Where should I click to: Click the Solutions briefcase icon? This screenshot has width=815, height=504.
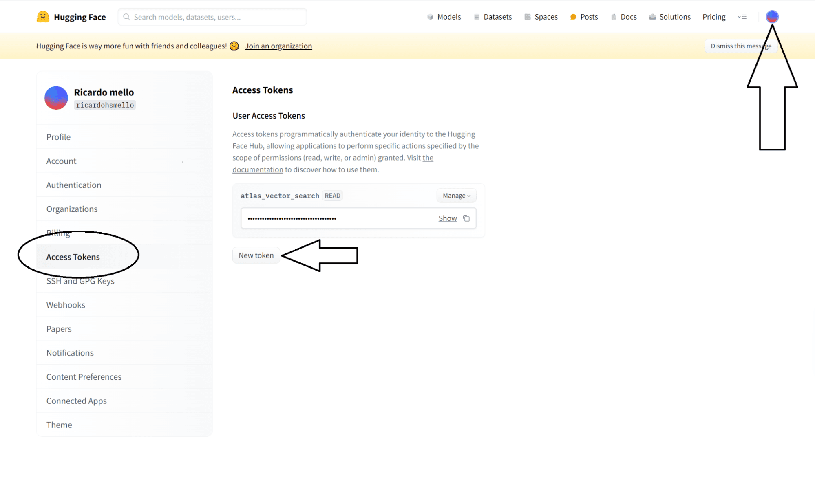(652, 17)
